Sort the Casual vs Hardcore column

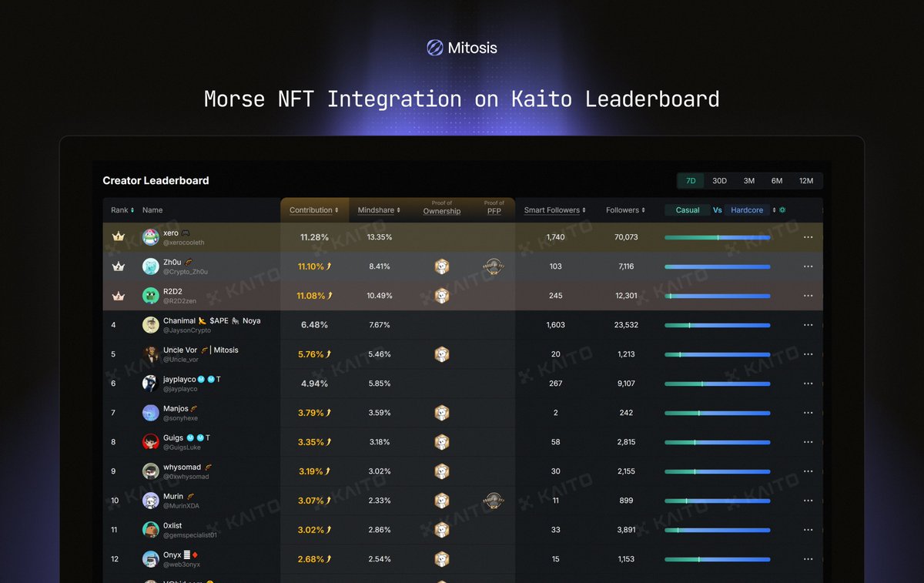click(775, 210)
